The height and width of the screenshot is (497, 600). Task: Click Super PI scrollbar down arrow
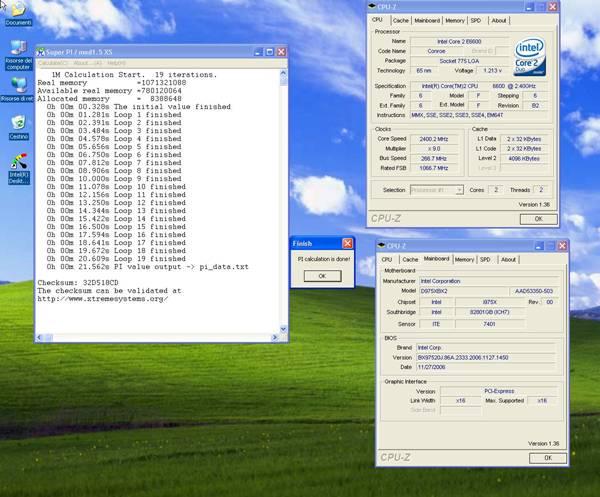tap(281, 330)
